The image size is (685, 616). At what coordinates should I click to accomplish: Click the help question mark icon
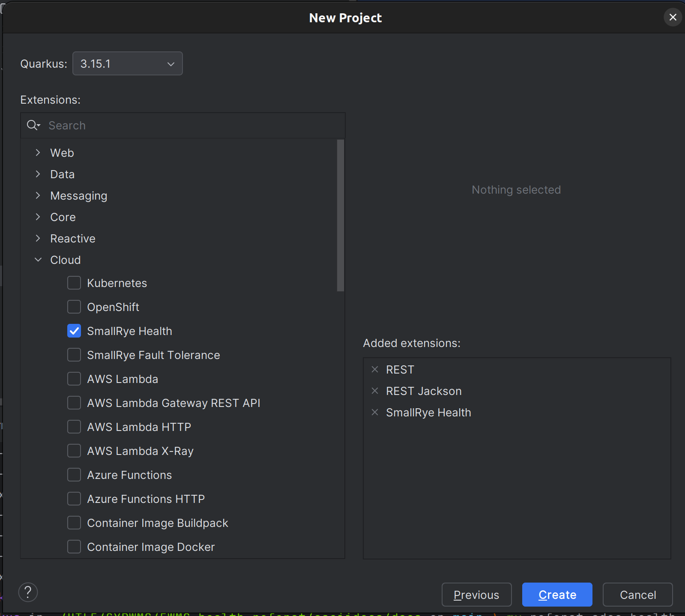(28, 592)
